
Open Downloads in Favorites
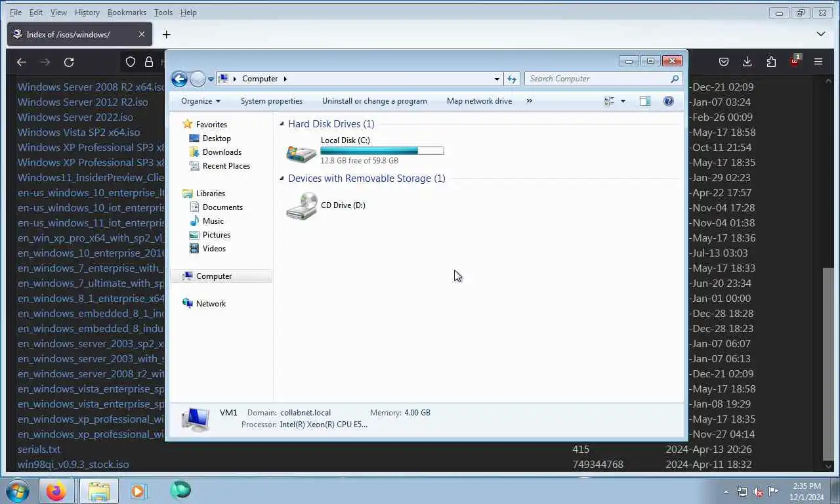tap(222, 152)
